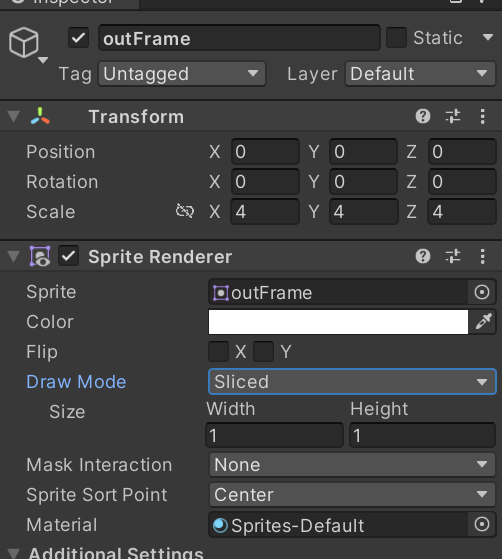Click the Scale Z field
502x559 pixels.
click(462, 211)
